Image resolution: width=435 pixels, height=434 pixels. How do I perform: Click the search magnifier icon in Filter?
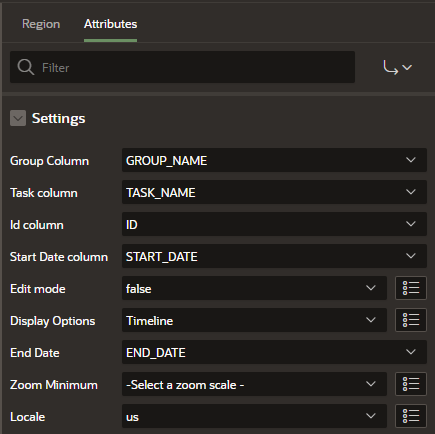26,67
